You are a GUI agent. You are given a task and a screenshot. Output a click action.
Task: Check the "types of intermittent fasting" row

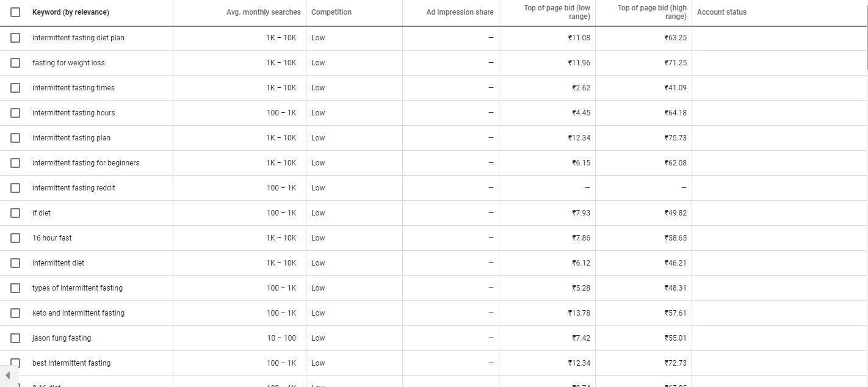[15, 288]
